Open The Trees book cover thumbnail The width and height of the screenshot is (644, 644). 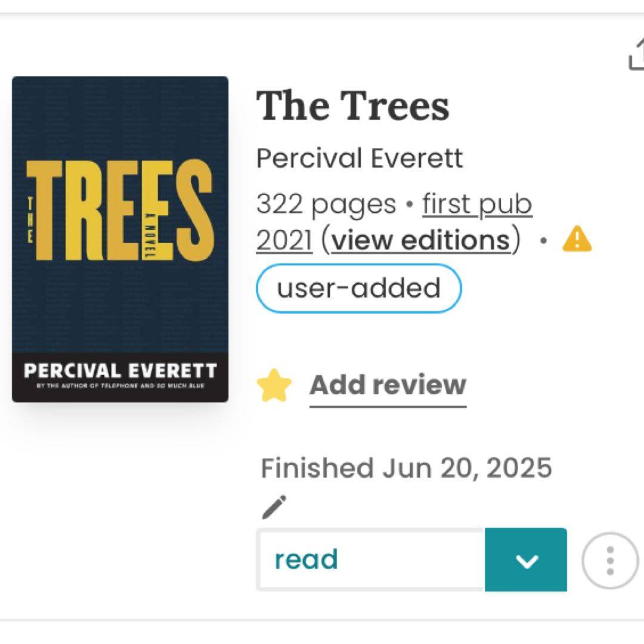[x=120, y=239]
